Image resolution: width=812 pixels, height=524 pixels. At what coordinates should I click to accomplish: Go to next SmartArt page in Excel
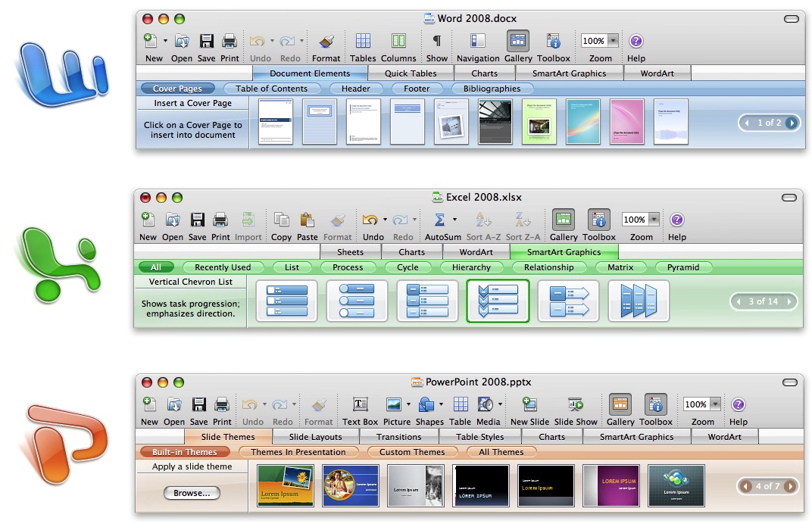tap(789, 301)
